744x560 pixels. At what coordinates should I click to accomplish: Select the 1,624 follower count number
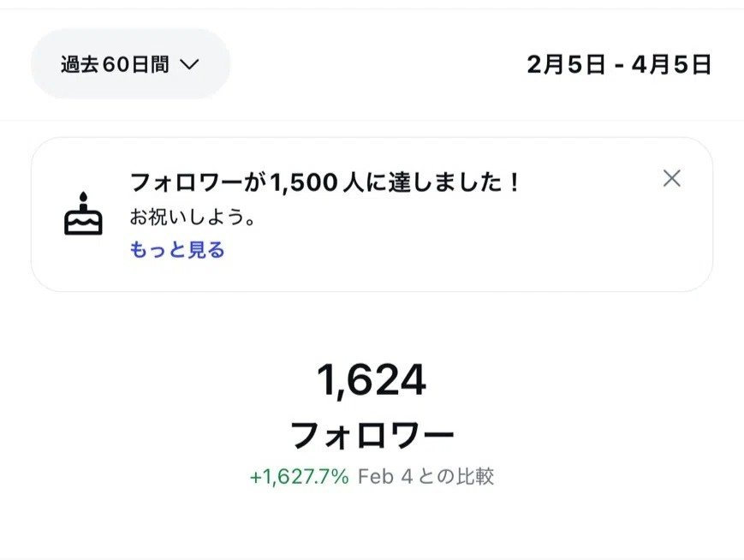point(371,380)
